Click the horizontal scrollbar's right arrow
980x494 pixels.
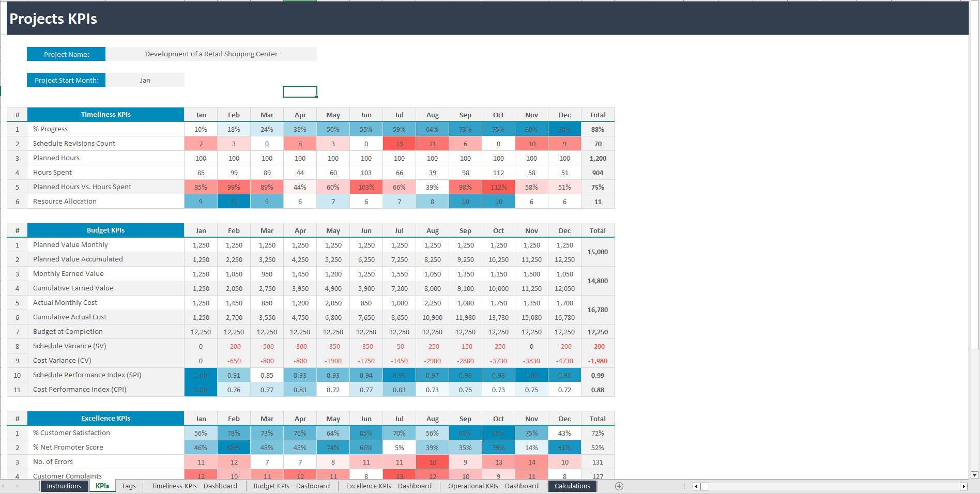click(964, 486)
